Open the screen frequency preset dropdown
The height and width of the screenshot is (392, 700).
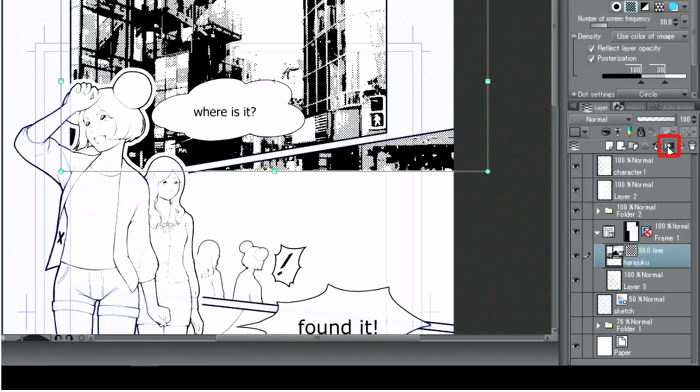[x=685, y=21]
